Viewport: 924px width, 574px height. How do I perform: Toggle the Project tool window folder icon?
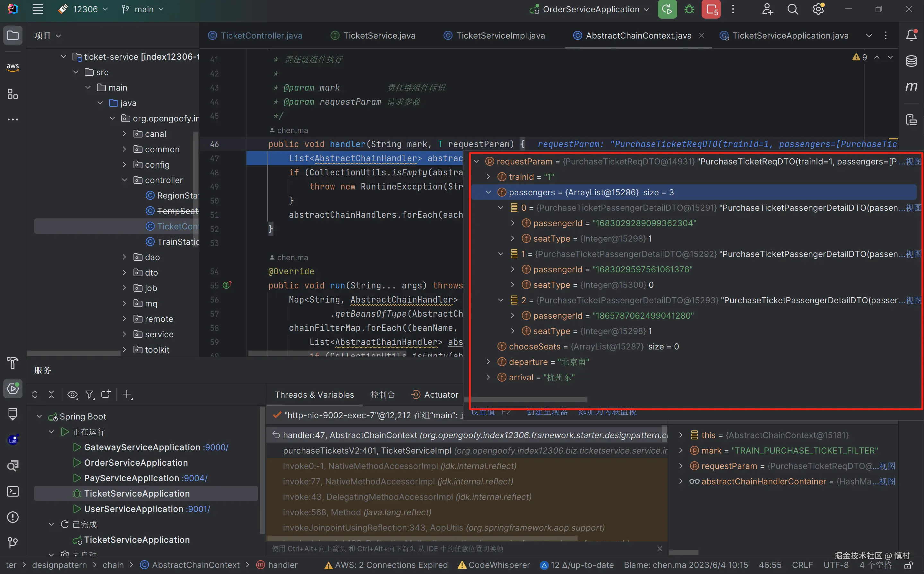click(x=13, y=35)
